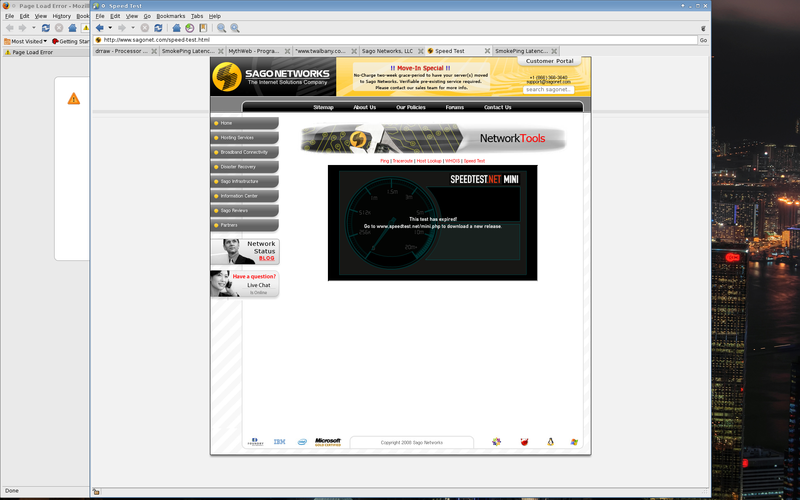Screen dimensions: 800x500
Task: Open the Bookmarks menu in the Speed Test window
Action: pyautogui.click(x=171, y=16)
